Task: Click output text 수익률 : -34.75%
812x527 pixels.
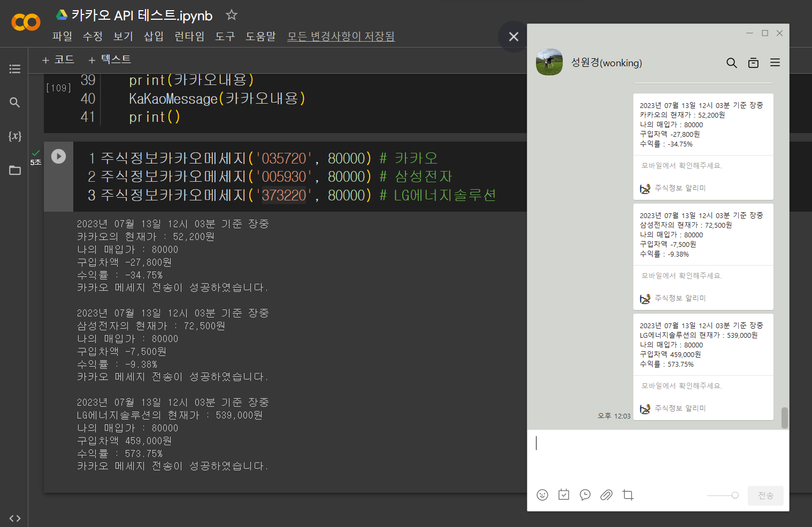Action: pos(119,275)
